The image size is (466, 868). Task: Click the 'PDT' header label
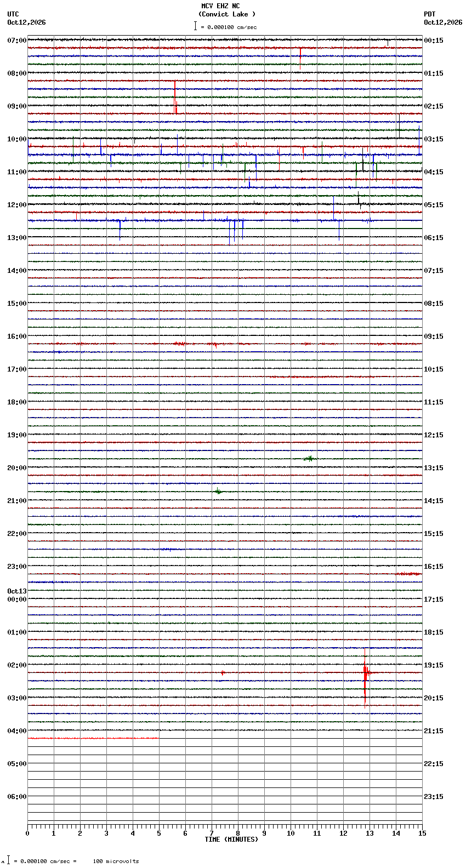[430, 14]
